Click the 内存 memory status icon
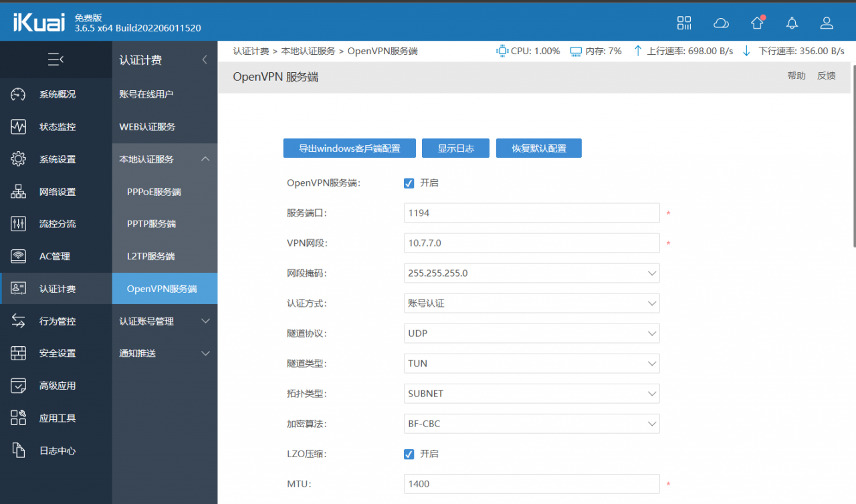This screenshot has height=504, width=856. 576,51
